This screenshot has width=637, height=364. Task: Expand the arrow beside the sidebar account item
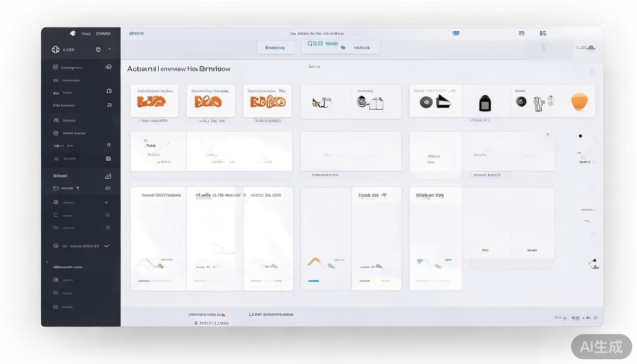[x=106, y=202]
